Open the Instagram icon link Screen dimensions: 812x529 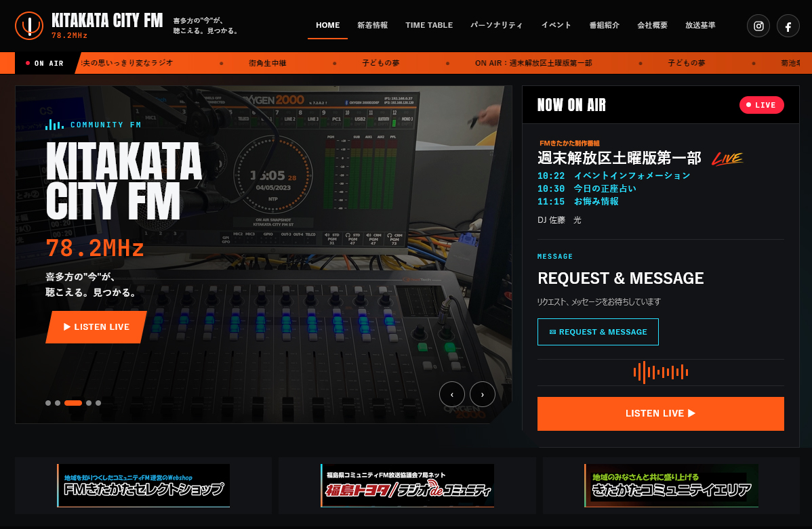pos(758,26)
